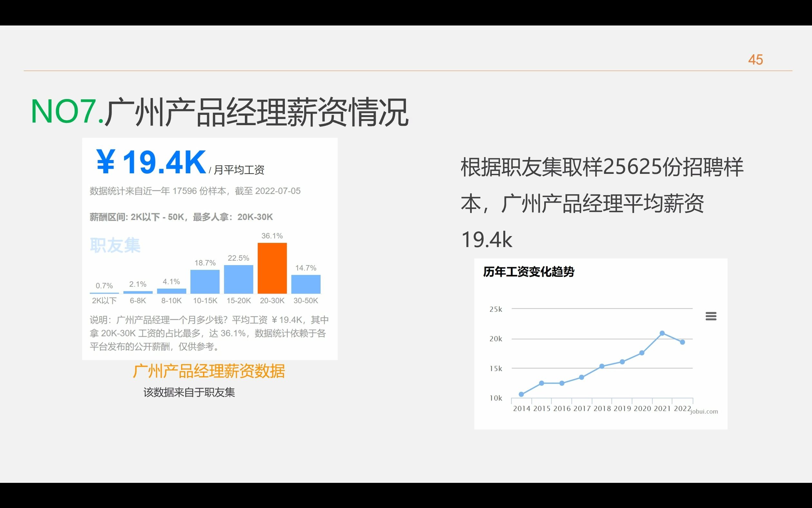Click the 2014 data point on the line
812x508 pixels.
coord(521,394)
